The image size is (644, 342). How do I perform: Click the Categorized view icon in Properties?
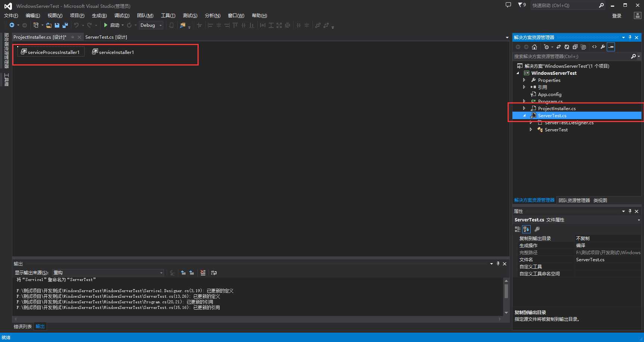point(518,229)
